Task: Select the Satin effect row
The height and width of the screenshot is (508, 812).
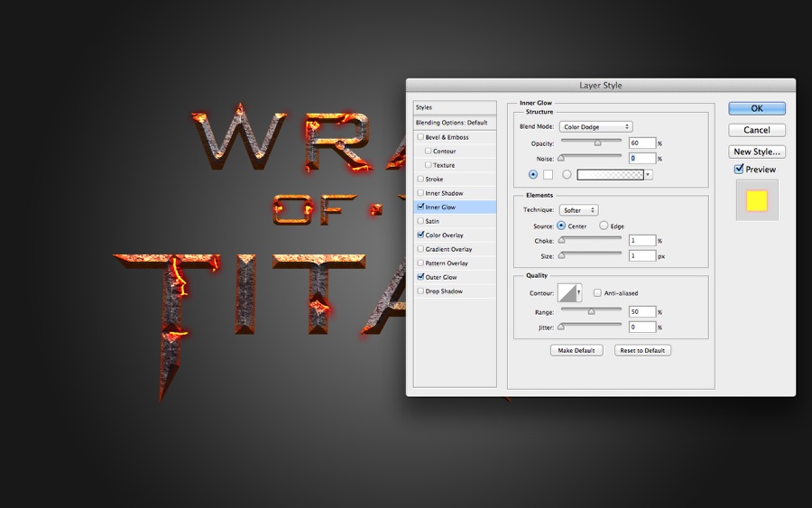Action: [x=455, y=221]
